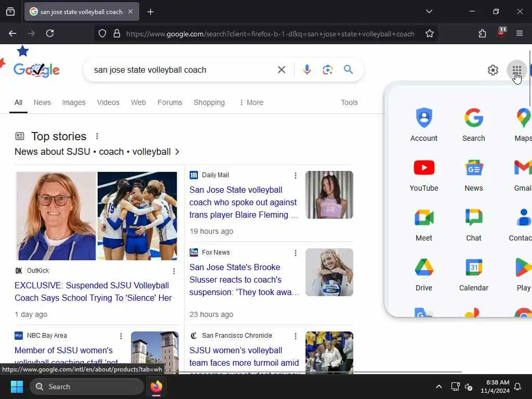
Task: Go back to the previous page
Action: (12, 33)
